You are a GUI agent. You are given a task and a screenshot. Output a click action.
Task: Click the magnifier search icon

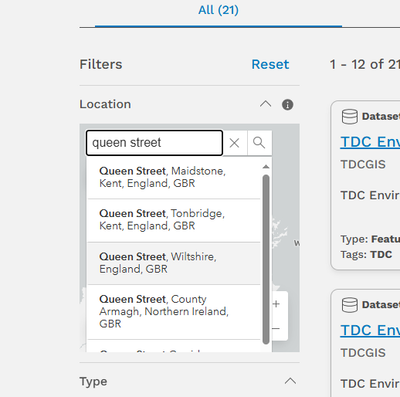coord(259,143)
